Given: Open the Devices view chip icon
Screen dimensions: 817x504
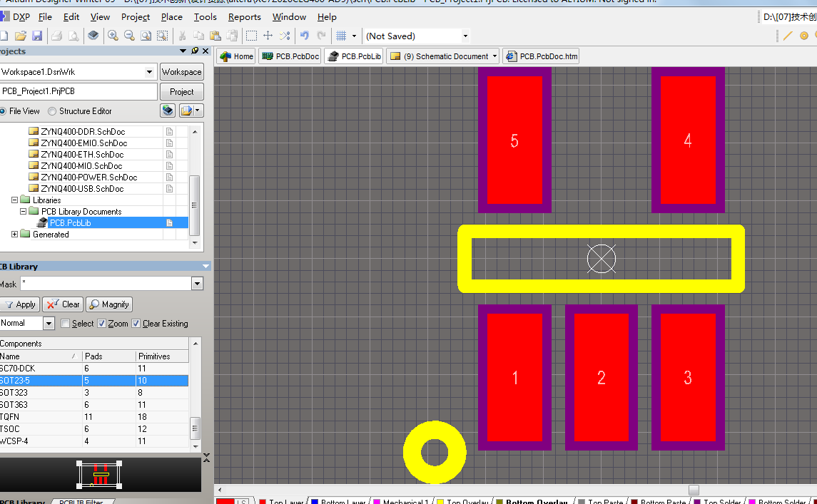Looking at the screenshot, I should 93,36.
